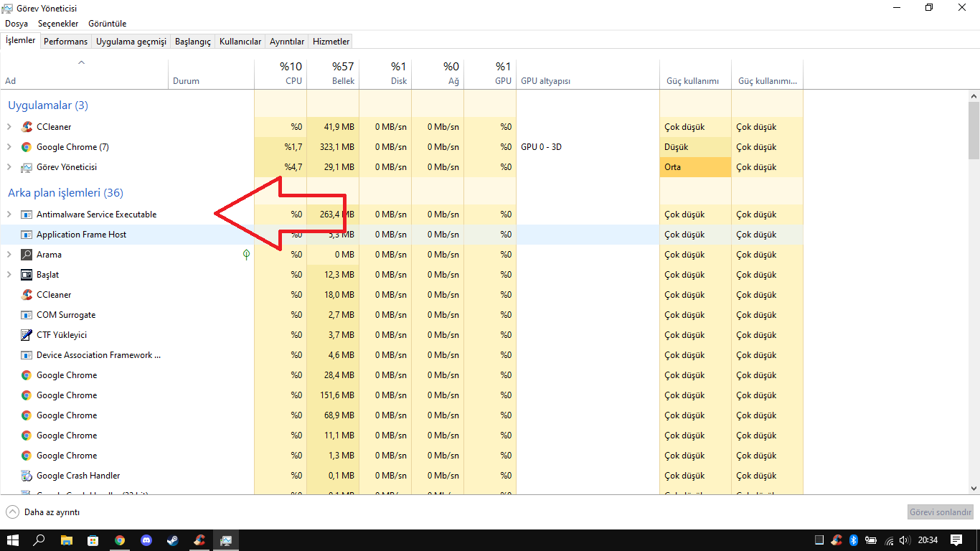Select the COM Surrogate process name
980x551 pixels.
pyautogui.click(x=66, y=315)
